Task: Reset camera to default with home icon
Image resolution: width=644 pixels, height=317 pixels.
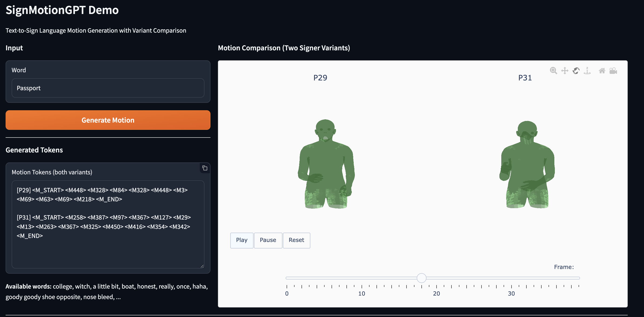Action: point(602,71)
